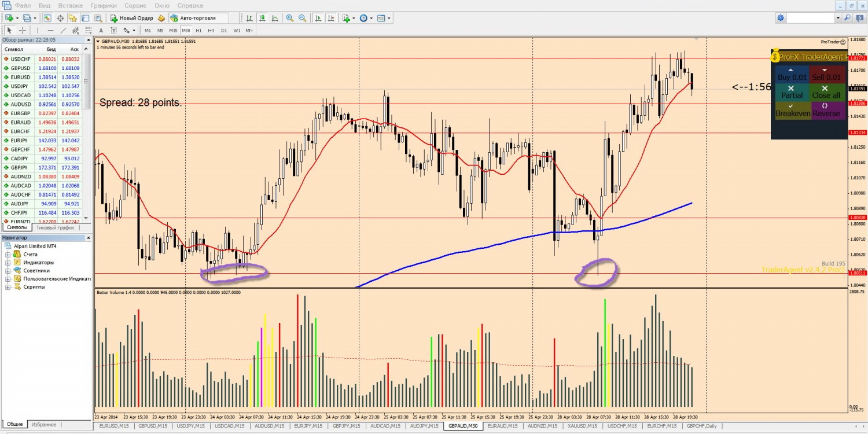Switch to the Тиковый график tab
Image resolution: width=868 pixels, height=434 pixels.
tap(57, 227)
